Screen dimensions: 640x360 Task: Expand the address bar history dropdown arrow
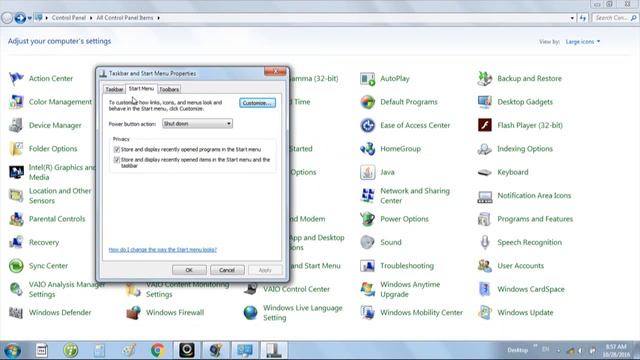click(572, 18)
